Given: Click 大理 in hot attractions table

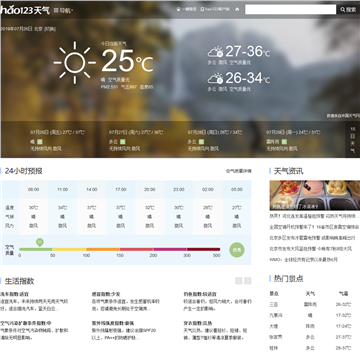Looking at the screenshot, I should click(274, 326).
